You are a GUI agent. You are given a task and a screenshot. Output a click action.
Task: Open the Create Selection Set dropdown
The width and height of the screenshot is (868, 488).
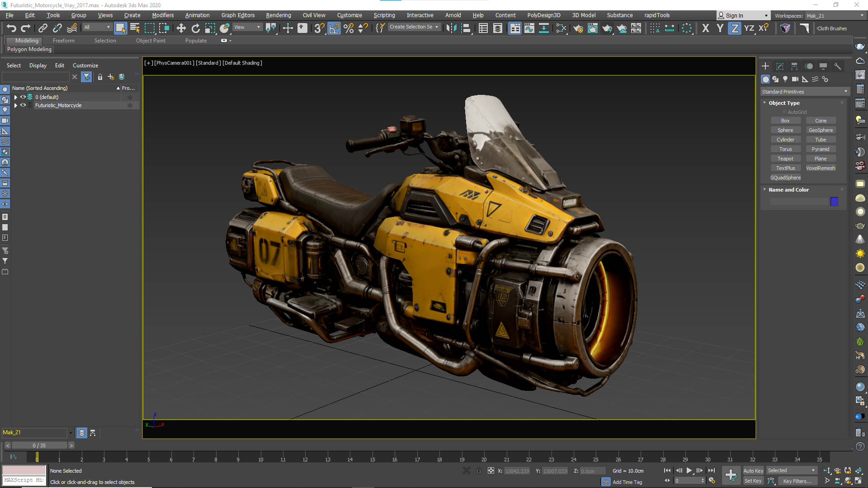coord(414,27)
